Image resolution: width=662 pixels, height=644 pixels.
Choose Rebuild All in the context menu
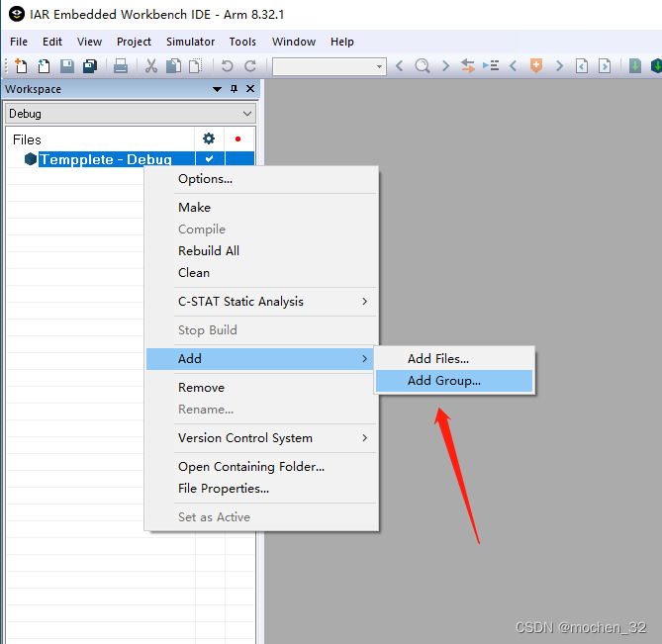[x=260, y=250]
